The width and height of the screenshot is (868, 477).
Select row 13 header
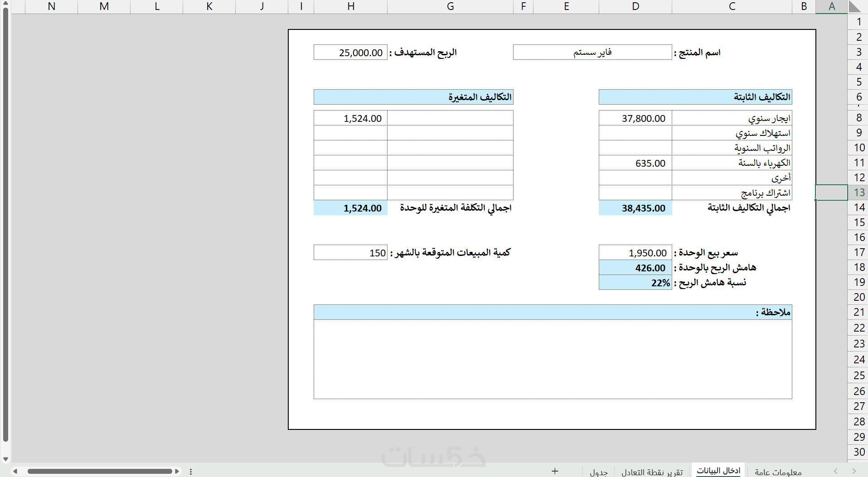pos(858,193)
